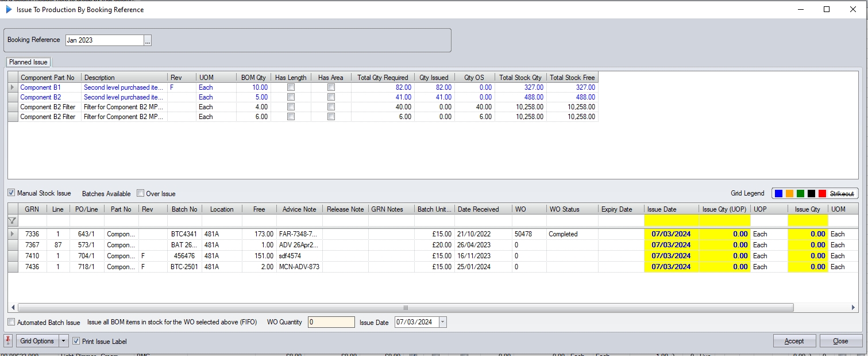Click the filter funnel icon in the batch grid
This screenshot has width=868, height=356.
coord(12,221)
